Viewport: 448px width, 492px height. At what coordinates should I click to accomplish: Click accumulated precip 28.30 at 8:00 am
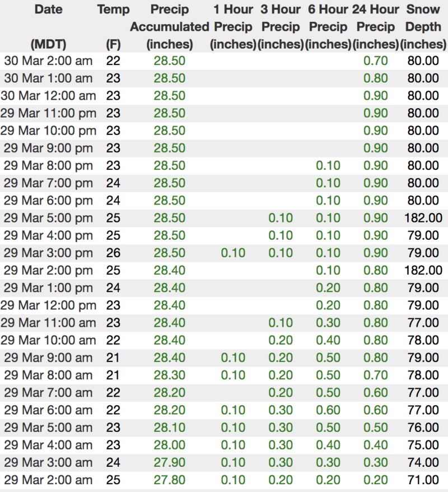tap(169, 375)
